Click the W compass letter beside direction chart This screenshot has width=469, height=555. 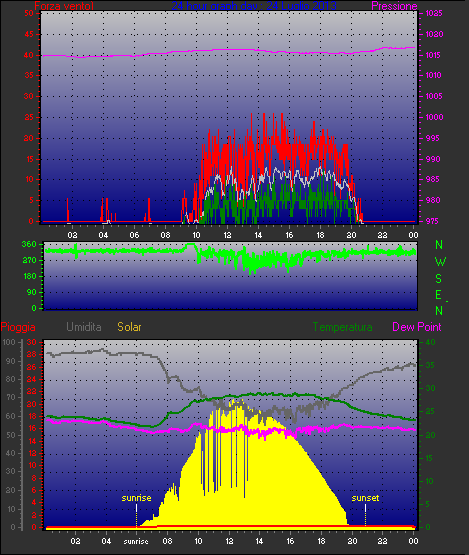(440, 262)
